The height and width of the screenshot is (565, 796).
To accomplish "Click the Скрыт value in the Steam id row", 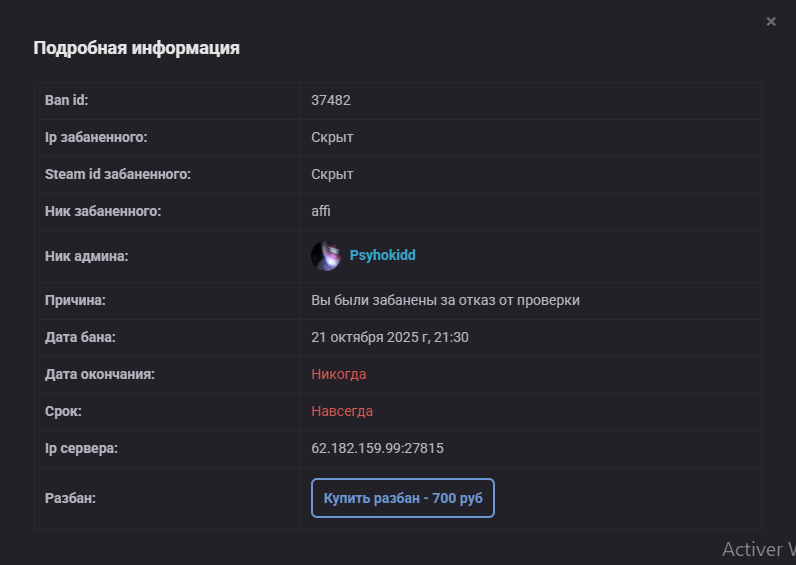I will point(332,174).
